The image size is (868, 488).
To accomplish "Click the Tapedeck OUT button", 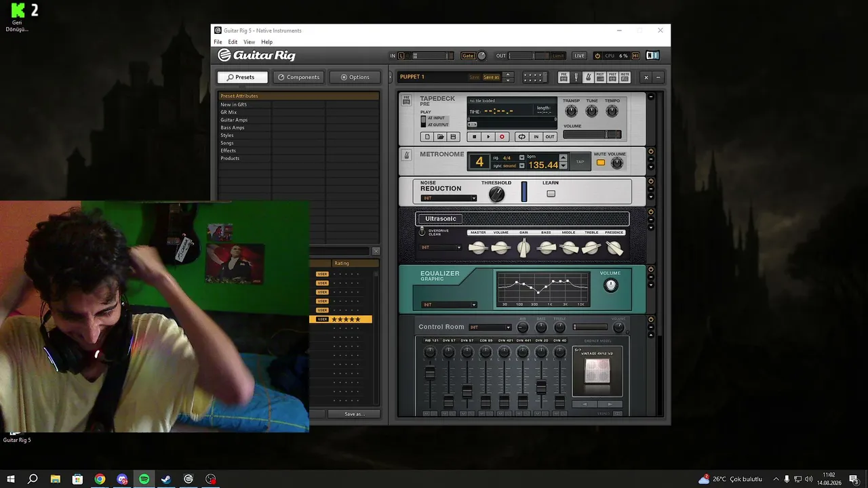I will pyautogui.click(x=550, y=137).
